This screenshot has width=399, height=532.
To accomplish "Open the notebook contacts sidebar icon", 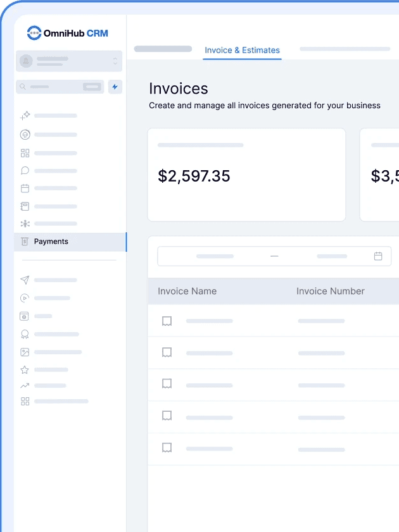I will [25, 206].
